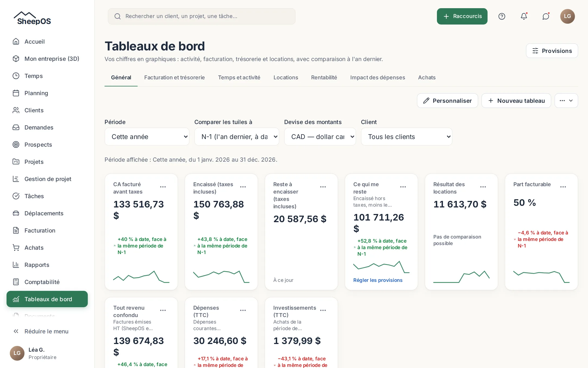Click the Nouveau tableau button
588x368 pixels.
click(x=516, y=101)
